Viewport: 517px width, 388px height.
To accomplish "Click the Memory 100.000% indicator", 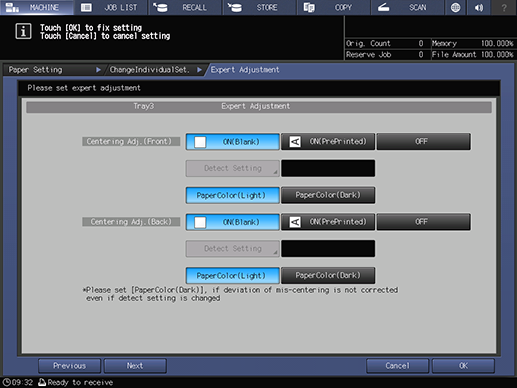I will (x=473, y=44).
